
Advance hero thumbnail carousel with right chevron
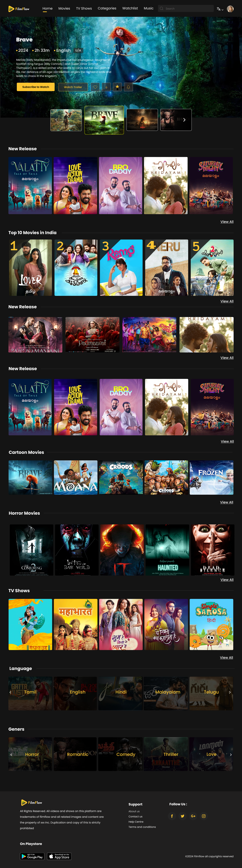(184, 120)
